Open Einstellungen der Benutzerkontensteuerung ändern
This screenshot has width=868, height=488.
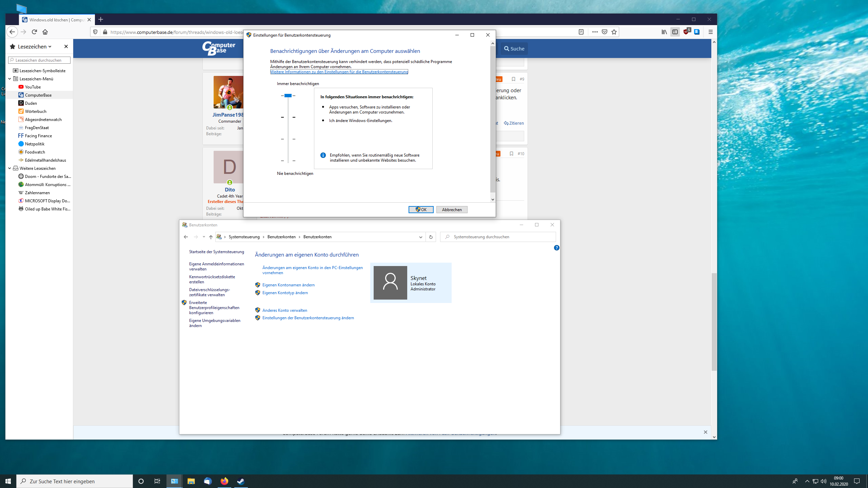308,318
